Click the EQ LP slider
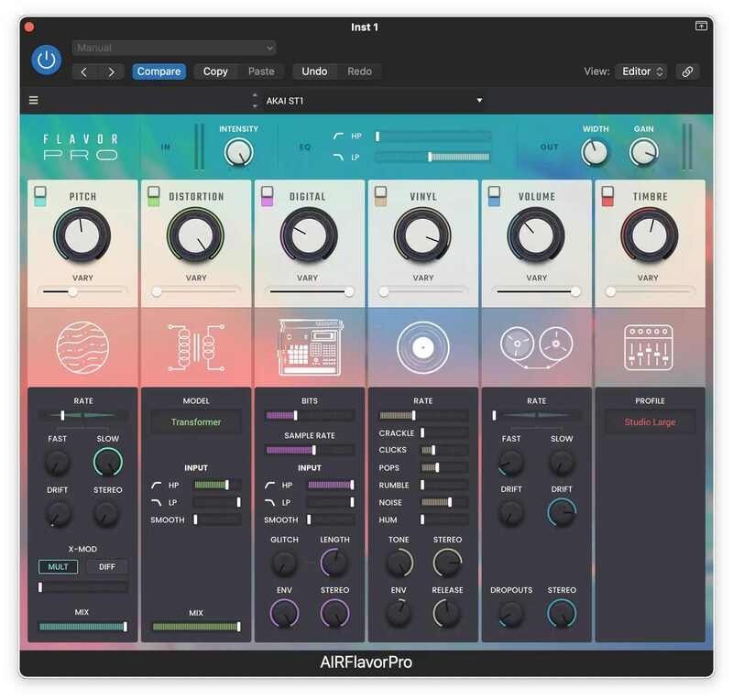This screenshot has width=733, height=700. point(432,157)
